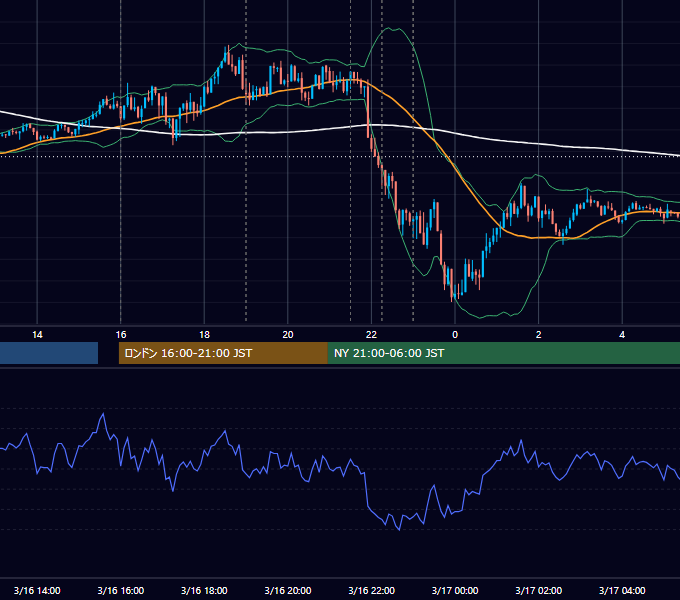The width and height of the screenshot is (680, 600).
Task: Click the 3/17 00:00 timestamp label
Action: click(455, 590)
